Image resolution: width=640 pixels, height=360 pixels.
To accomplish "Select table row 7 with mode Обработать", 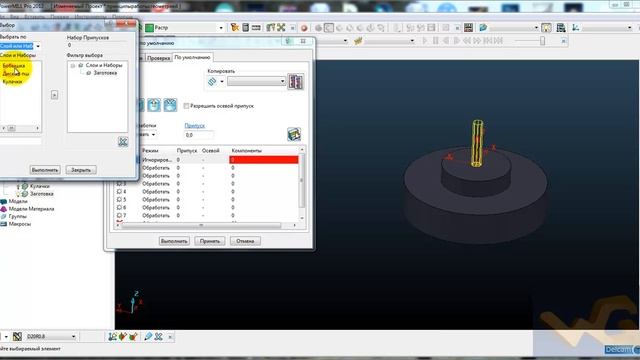I will click(x=208, y=216).
